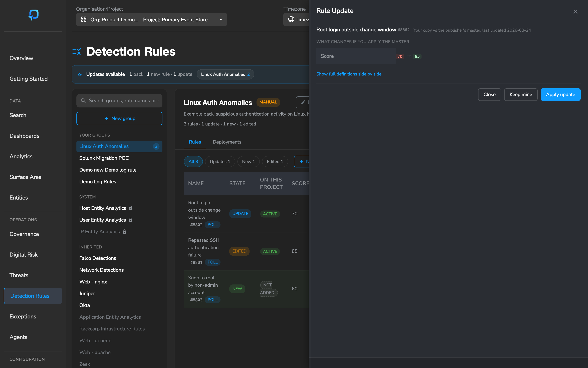This screenshot has width=588, height=368.
Task: Click the NAME column header
Action: point(196,183)
